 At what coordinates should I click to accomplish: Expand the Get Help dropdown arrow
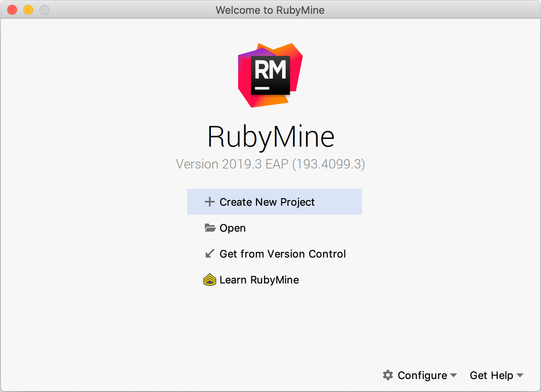[x=520, y=375]
